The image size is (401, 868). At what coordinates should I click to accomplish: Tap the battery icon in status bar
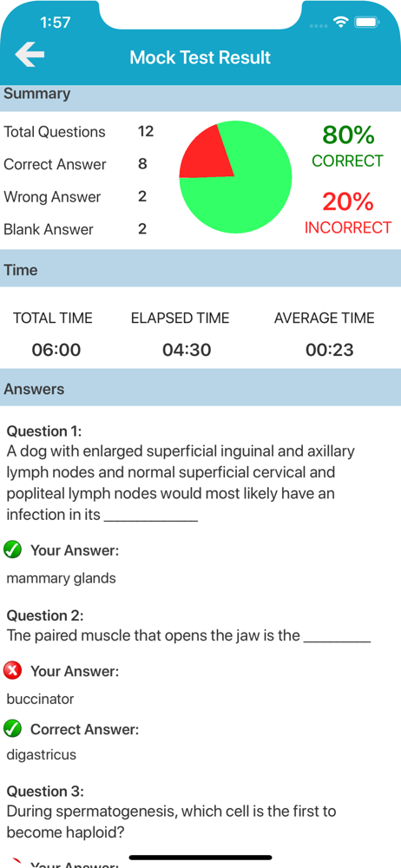(x=366, y=23)
